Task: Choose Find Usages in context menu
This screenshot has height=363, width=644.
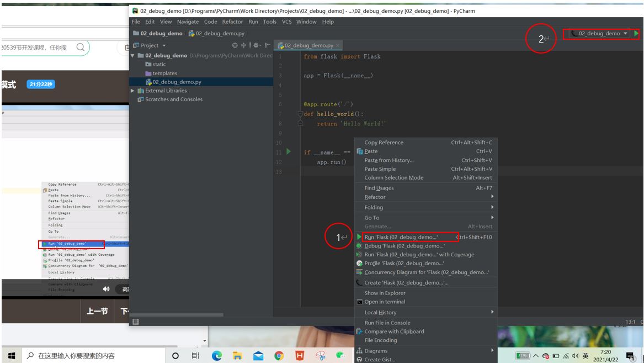Action: coord(426,188)
